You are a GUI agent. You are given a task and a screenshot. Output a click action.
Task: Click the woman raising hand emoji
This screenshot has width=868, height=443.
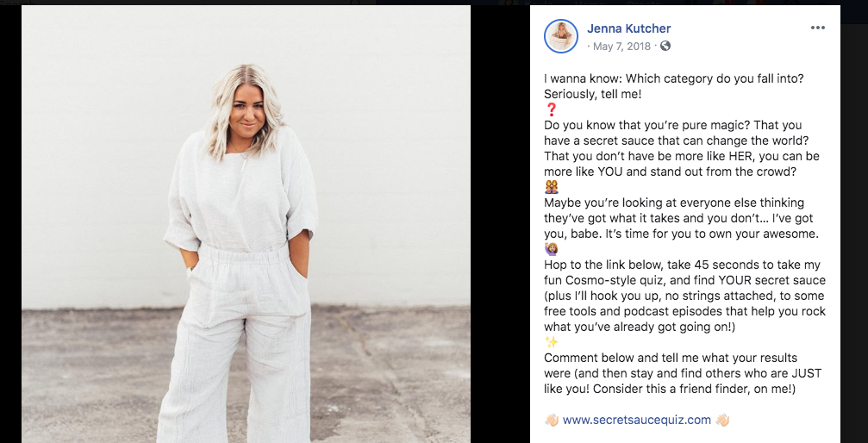click(552, 249)
